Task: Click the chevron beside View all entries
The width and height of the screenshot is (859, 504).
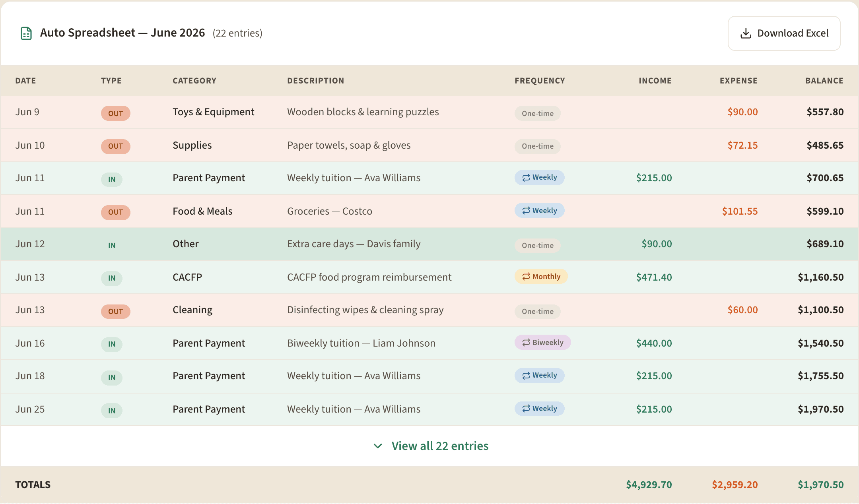Action: click(378, 446)
